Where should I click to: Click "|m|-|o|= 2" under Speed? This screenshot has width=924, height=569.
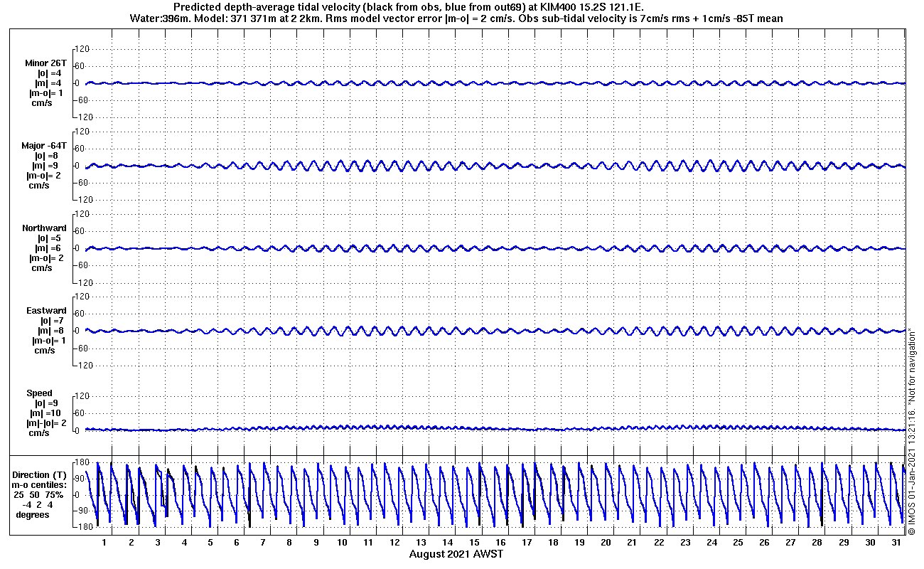(x=48, y=423)
